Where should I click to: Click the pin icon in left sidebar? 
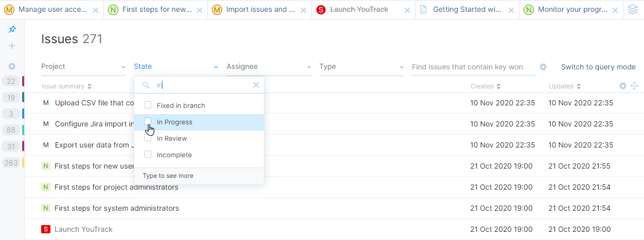pos(12,30)
